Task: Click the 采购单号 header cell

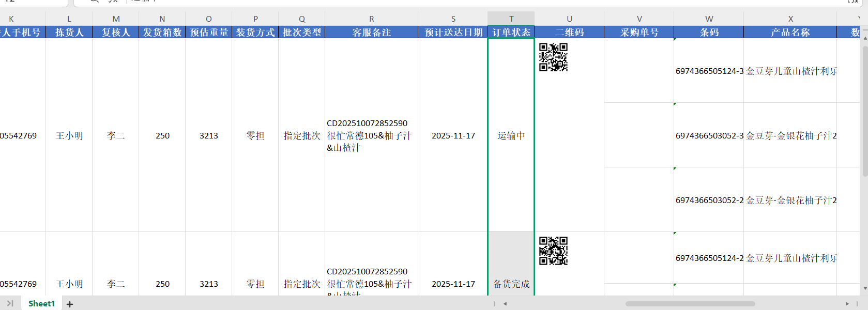Action: 639,32
